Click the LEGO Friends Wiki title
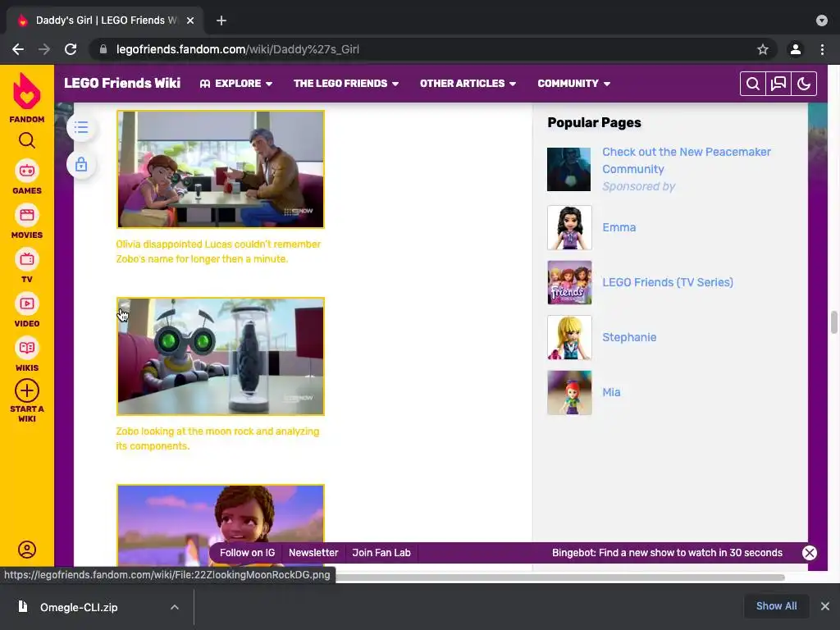Image resolution: width=840 pixels, height=630 pixels. [122, 83]
